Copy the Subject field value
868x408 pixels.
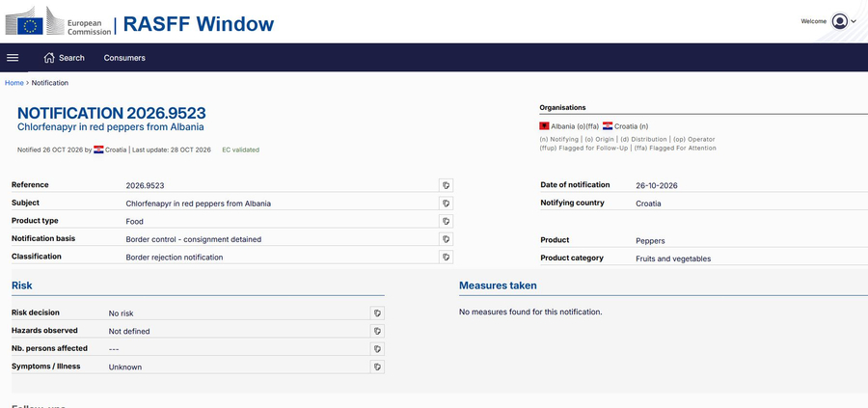(447, 204)
